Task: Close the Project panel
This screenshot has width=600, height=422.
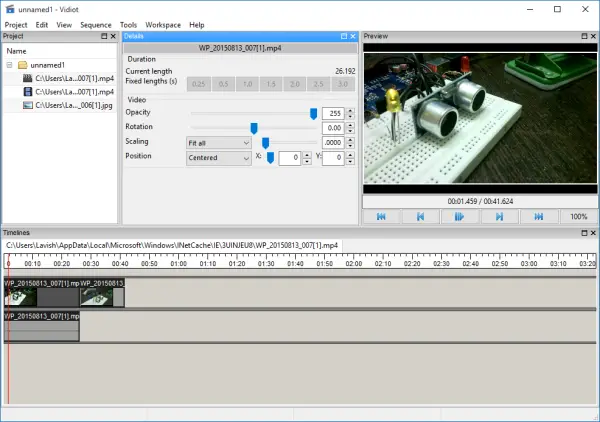Action: (114, 37)
